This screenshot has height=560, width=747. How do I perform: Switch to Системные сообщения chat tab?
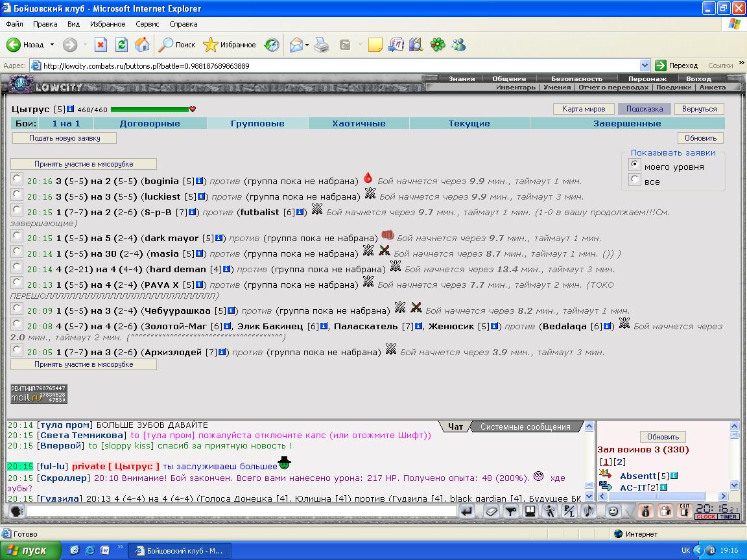point(525,426)
